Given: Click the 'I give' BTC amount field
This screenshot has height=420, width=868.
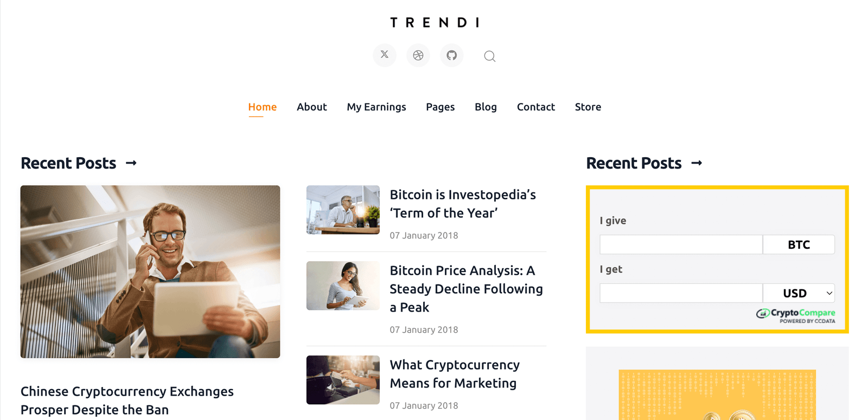Looking at the screenshot, I should click(x=681, y=244).
